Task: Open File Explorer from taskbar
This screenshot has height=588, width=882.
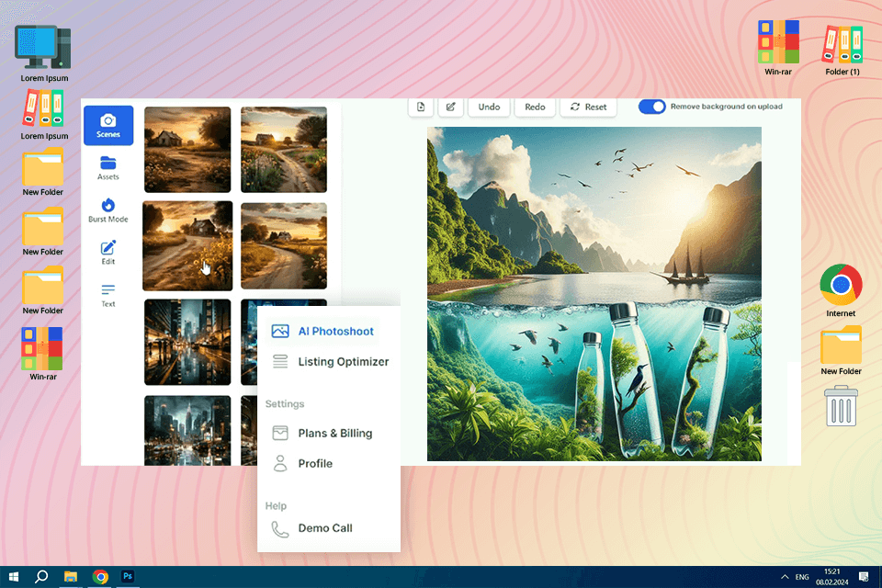Action: pos(71,577)
